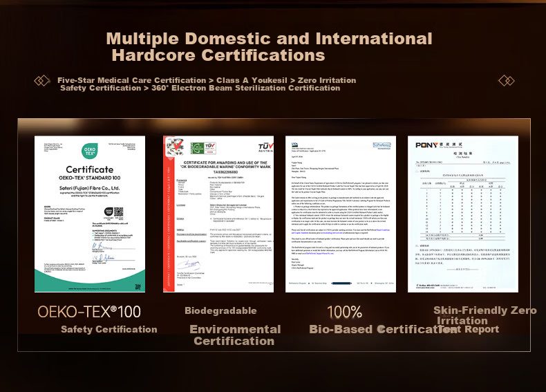Click the 'Safety Certification' caption under OEKO-TEX®100
The image size is (546, 392).
pyautogui.click(x=109, y=329)
